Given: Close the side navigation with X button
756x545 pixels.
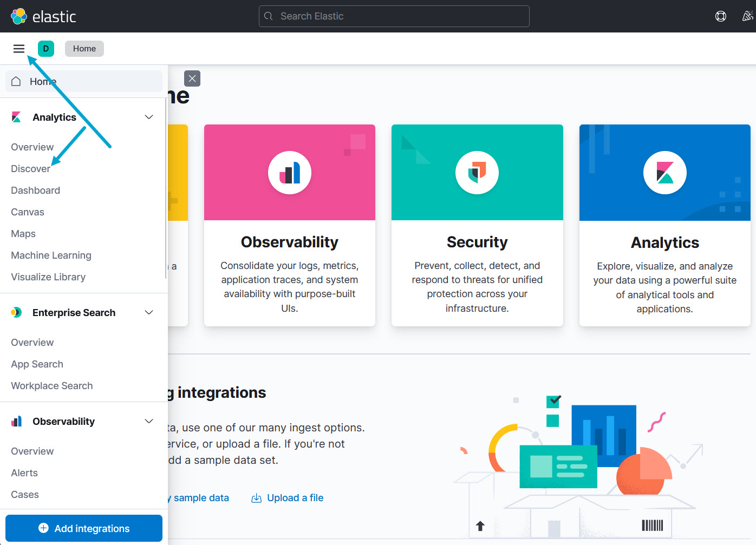Looking at the screenshot, I should [x=192, y=78].
